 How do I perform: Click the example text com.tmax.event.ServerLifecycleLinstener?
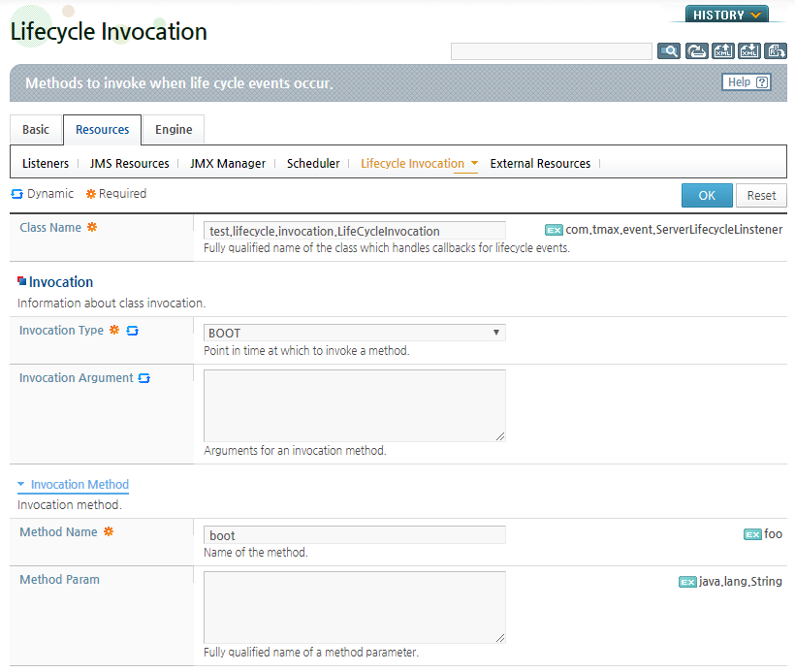pyautogui.click(x=674, y=230)
